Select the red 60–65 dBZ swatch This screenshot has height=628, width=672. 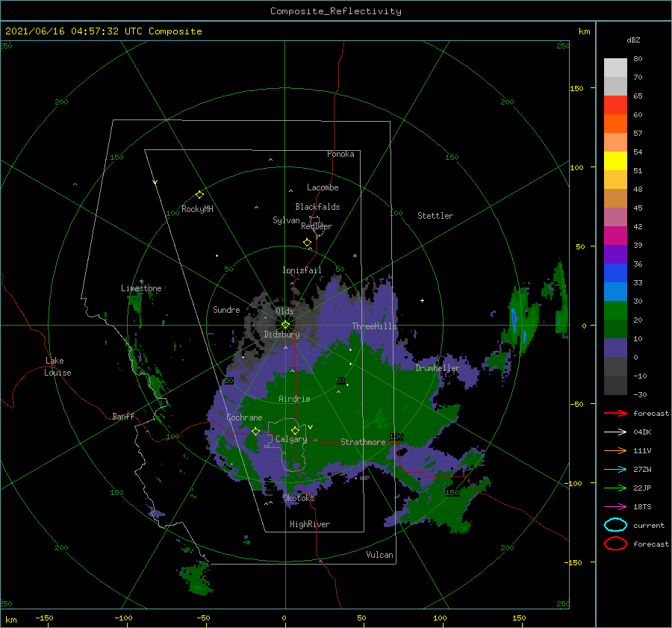615,105
